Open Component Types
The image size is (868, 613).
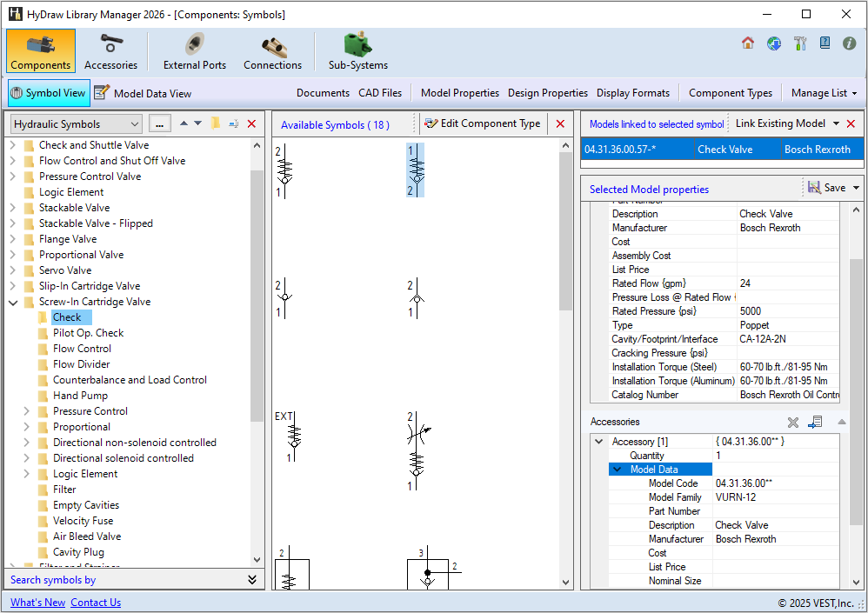click(x=731, y=93)
